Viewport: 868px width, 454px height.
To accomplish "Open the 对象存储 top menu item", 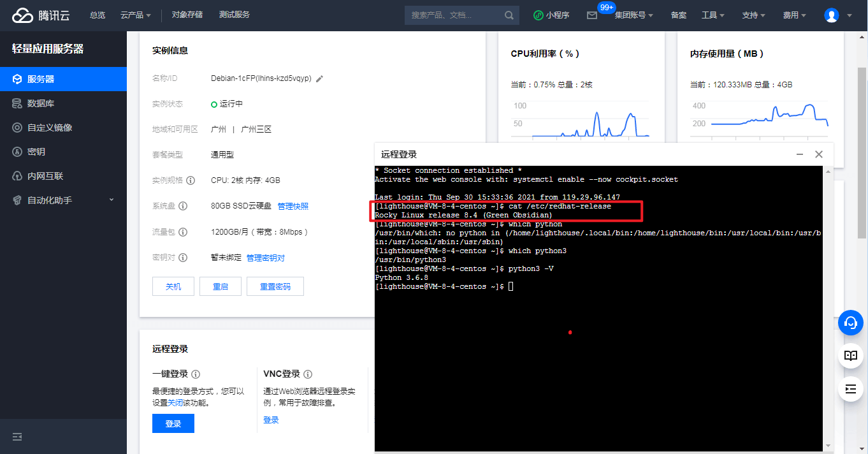I will coord(187,15).
